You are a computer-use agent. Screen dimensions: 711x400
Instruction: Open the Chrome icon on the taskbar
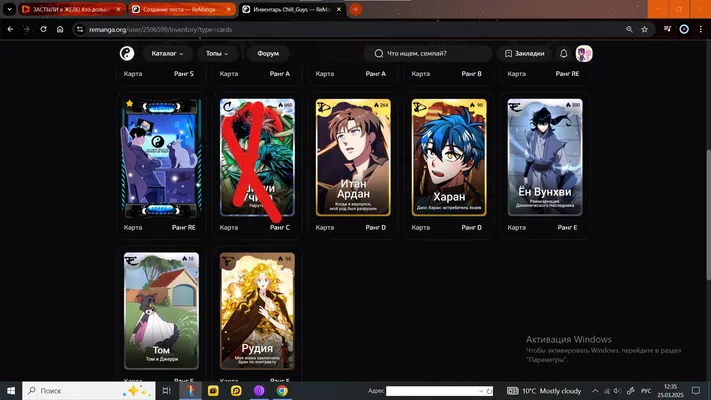point(282,390)
